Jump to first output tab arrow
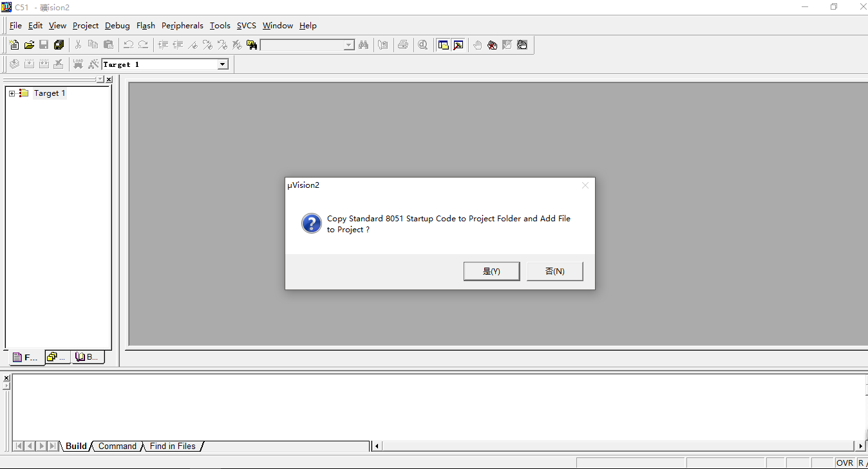The width and height of the screenshot is (868, 469). [x=19, y=446]
